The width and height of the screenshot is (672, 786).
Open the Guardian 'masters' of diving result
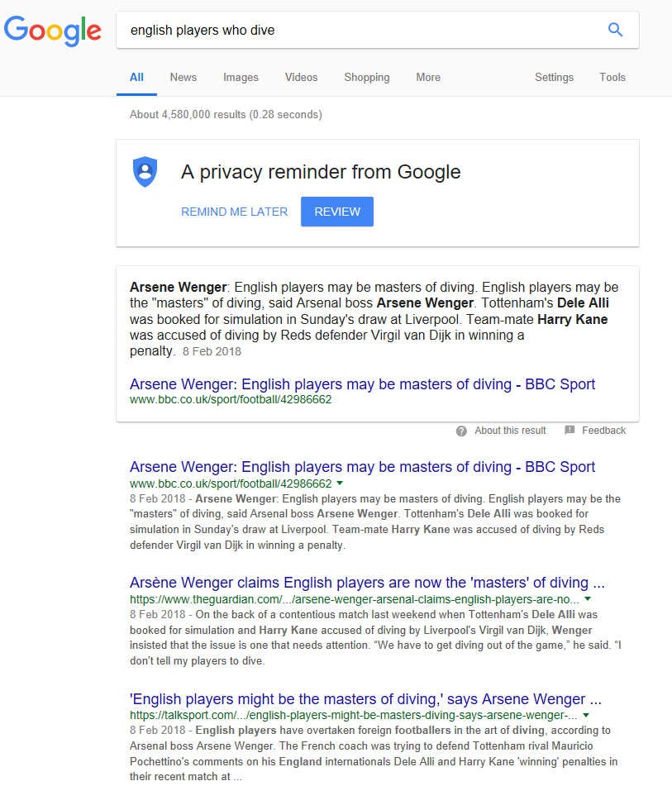tap(367, 583)
